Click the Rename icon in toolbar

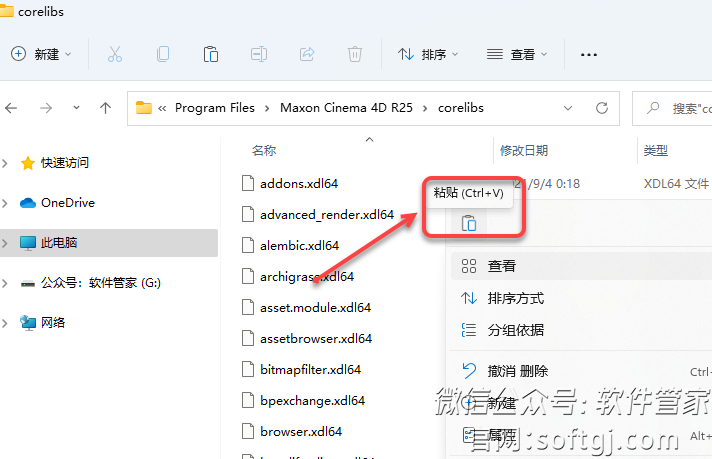tap(259, 54)
